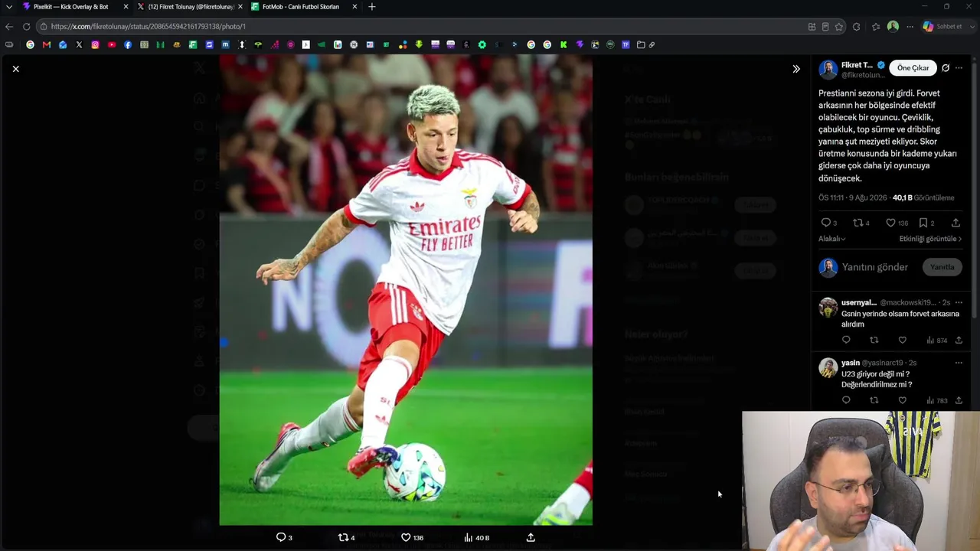Open a new browser tab with plus icon
Screen dimensions: 980x551
[x=372, y=7]
